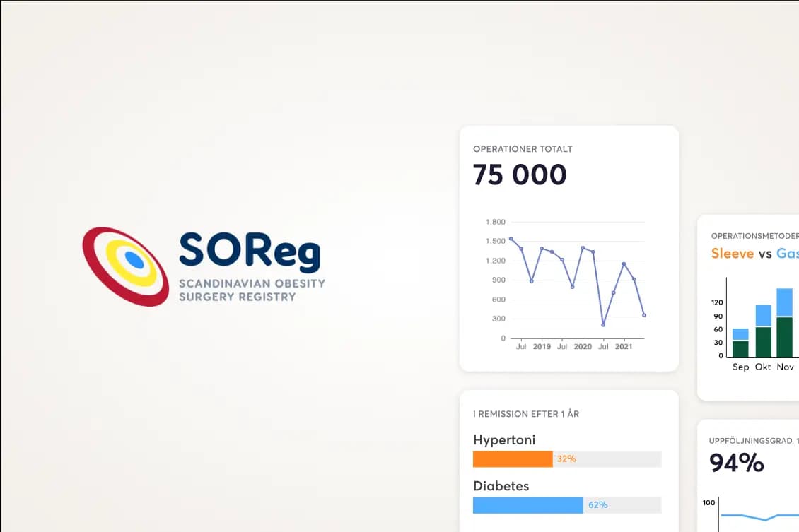Click the 94% uppföljningsgrad value
The image size is (799, 532).
click(735, 463)
